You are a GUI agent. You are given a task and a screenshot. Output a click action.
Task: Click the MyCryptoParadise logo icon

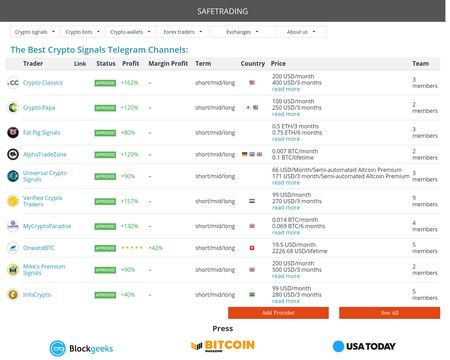click(x=13, y=226)
